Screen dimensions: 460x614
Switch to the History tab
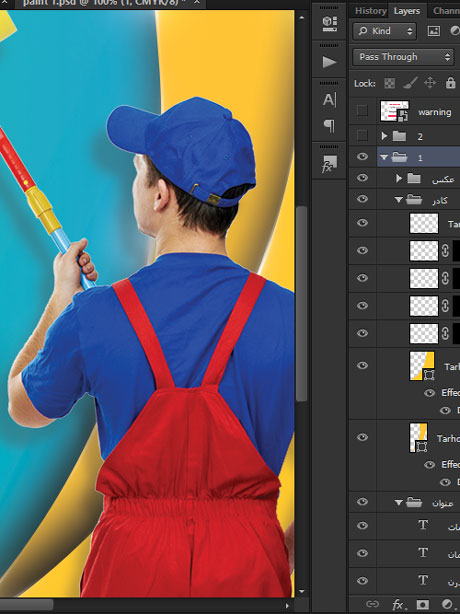point(370,11)
